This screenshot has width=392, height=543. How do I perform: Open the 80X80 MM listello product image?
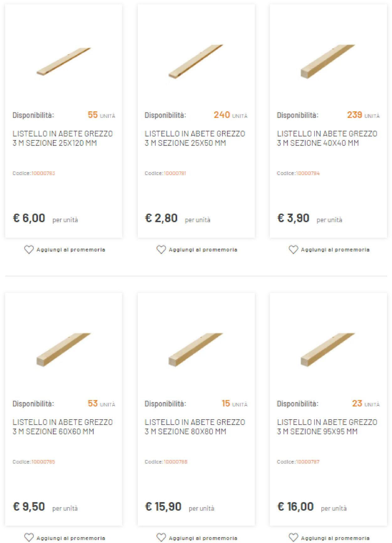(x=196, y=350)
